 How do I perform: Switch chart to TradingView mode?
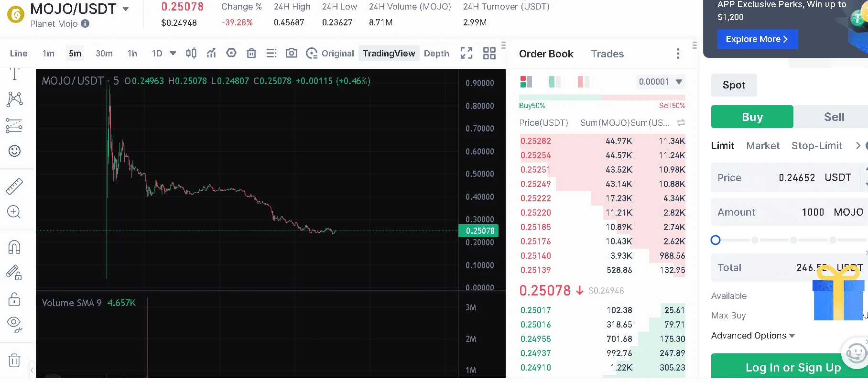pyautogui.click(x=389, y=53)
